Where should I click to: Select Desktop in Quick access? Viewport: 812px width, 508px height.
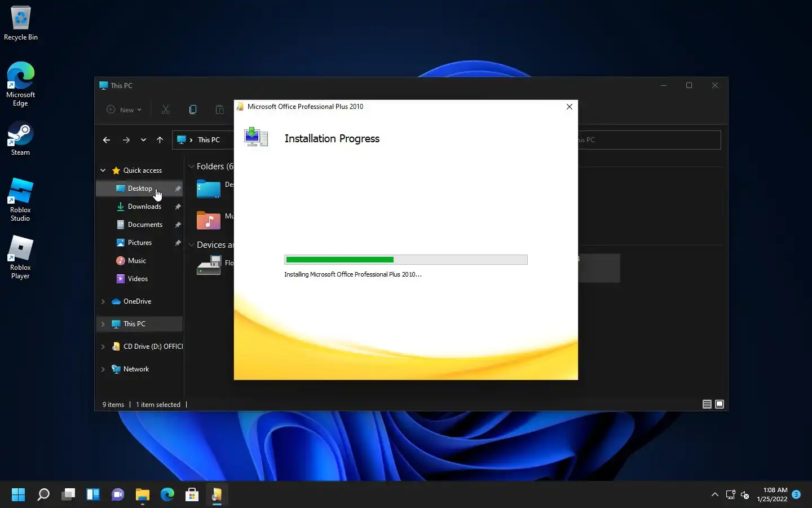tap(139, 189)
